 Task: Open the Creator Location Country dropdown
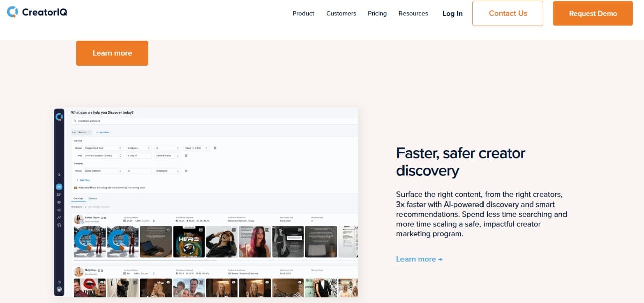point(103,156)
